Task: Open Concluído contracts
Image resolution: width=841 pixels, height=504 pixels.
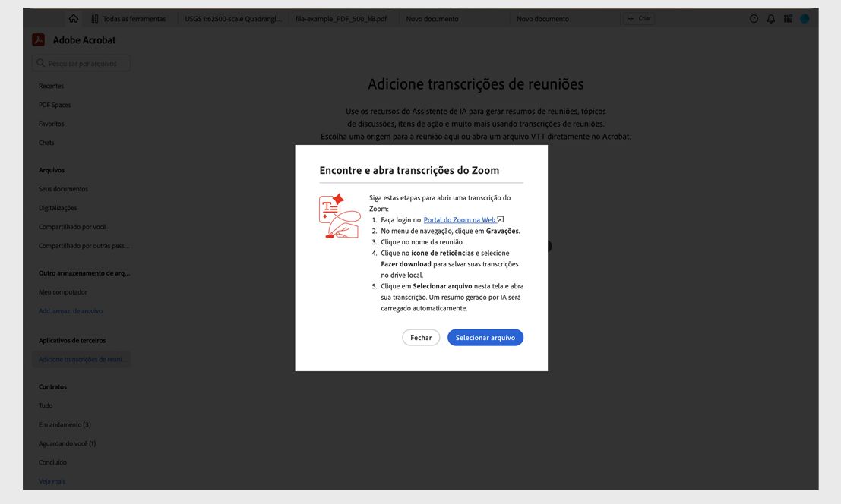Action: [x=52, y=462]
